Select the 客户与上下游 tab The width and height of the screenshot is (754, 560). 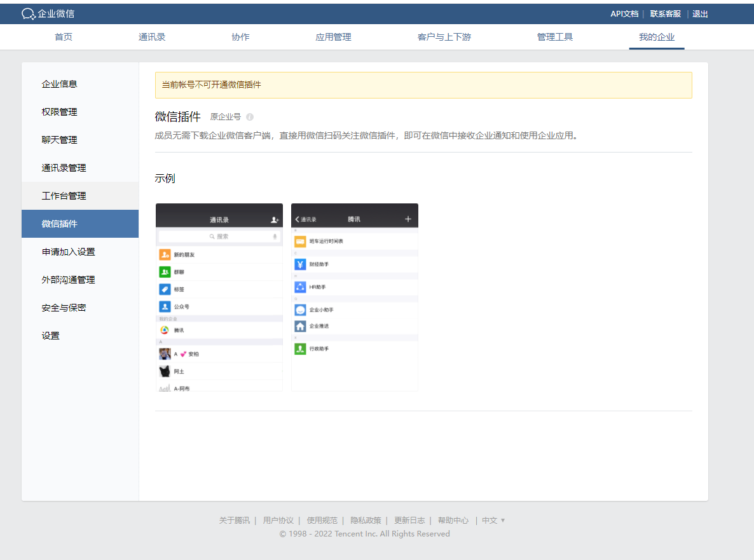click(x=444, y=37)
